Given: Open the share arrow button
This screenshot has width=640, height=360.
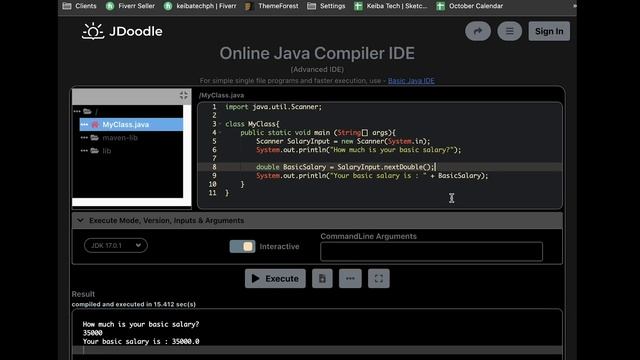Looking at the screenshot, I should [478, 31].
